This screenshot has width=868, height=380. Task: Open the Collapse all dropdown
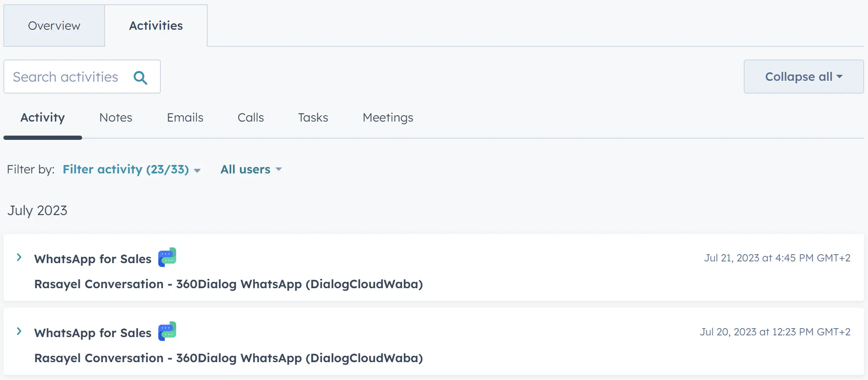point(804,77)
